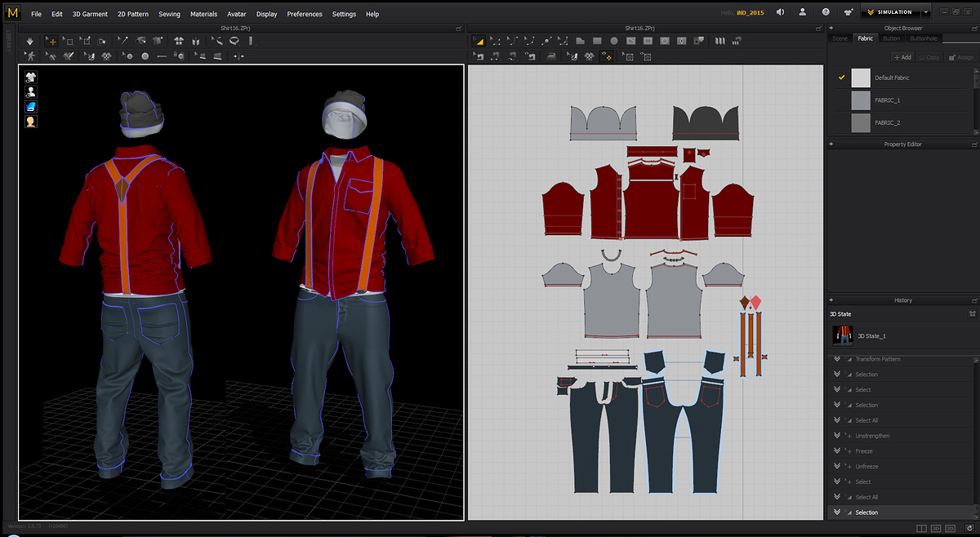The width and height of the screenshot is (980, 537).
Task: Click the Assign fabric button
Action: click(960, 57)
